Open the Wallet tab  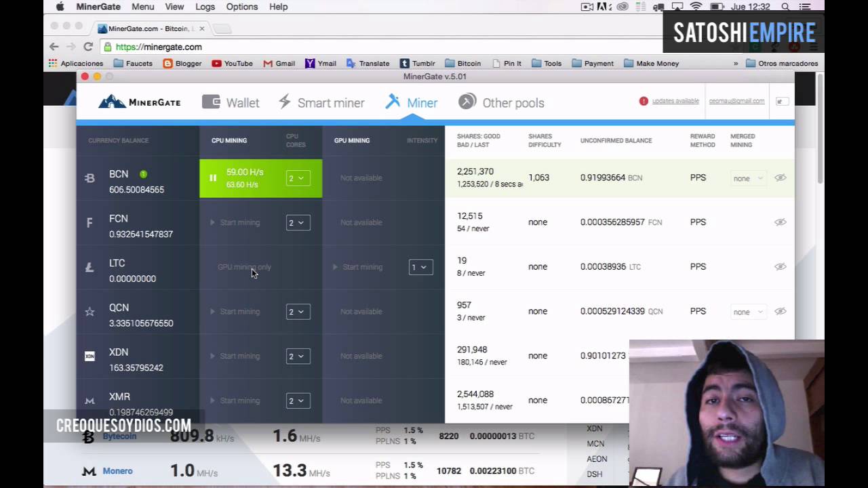231,102
